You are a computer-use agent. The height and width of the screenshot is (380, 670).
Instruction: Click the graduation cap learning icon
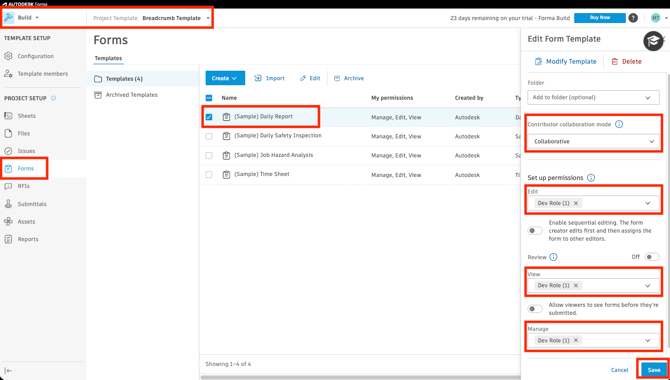pos(653,41)
